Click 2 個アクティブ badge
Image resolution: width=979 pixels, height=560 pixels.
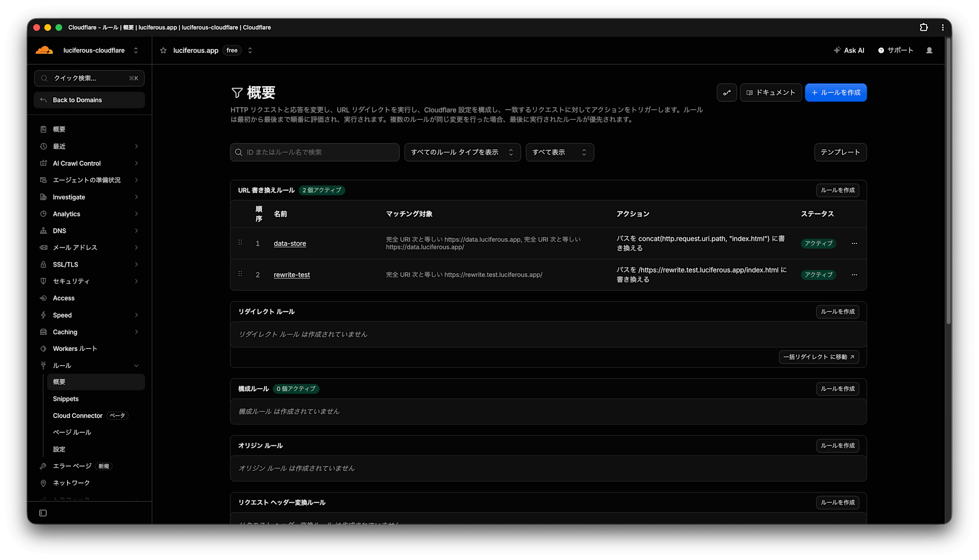(322, 190)
